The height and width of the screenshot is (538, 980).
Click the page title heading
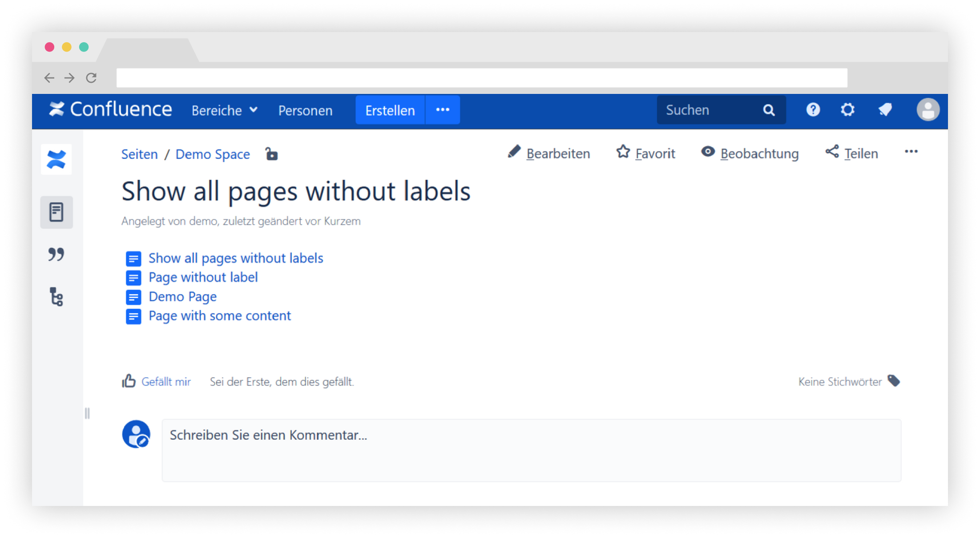coord(296,192)
